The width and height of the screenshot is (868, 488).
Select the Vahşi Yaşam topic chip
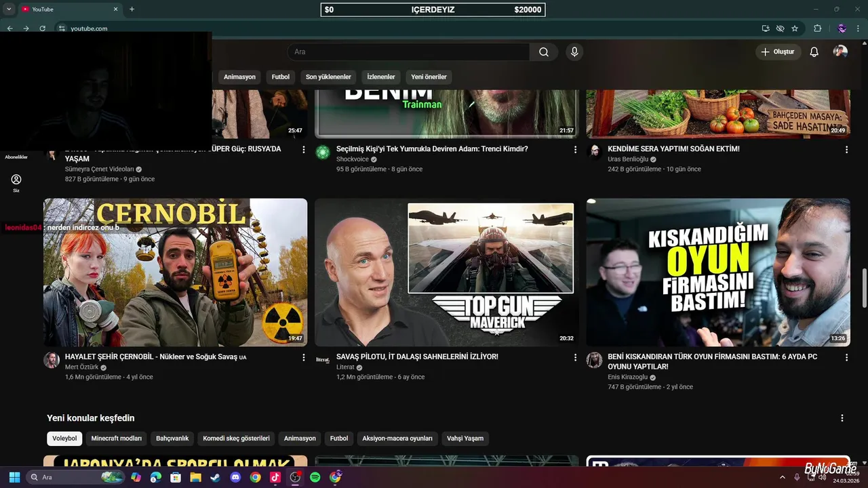click(465, 439)
